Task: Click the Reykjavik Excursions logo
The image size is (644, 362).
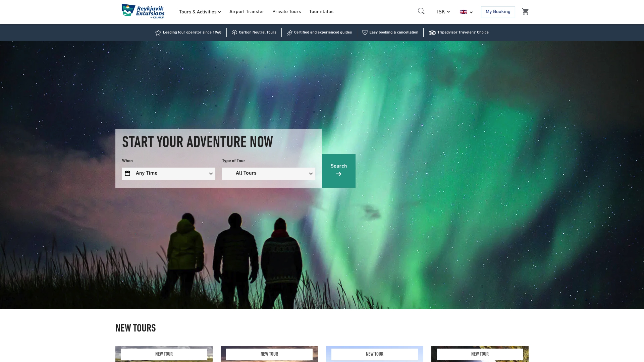Action: point(143,11)
